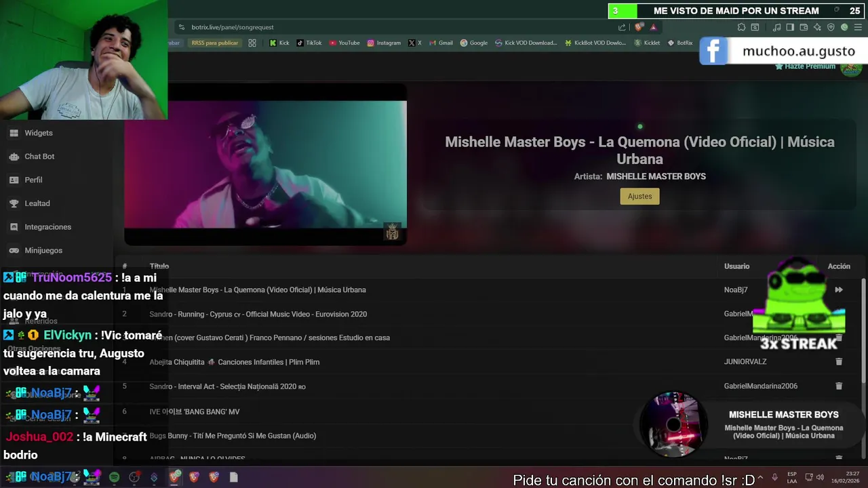Click the Usuario column header
Viewport: 868px width, 488px height.
tap(736, 266)
